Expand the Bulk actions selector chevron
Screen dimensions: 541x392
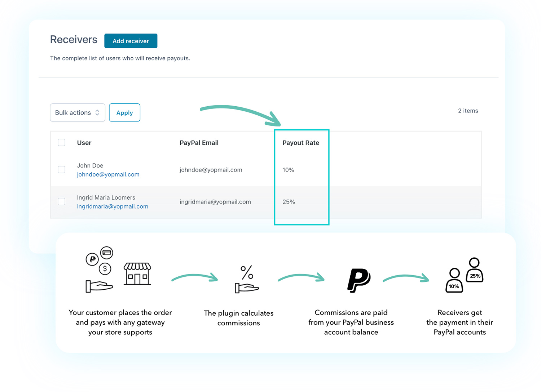pos(97,112)
